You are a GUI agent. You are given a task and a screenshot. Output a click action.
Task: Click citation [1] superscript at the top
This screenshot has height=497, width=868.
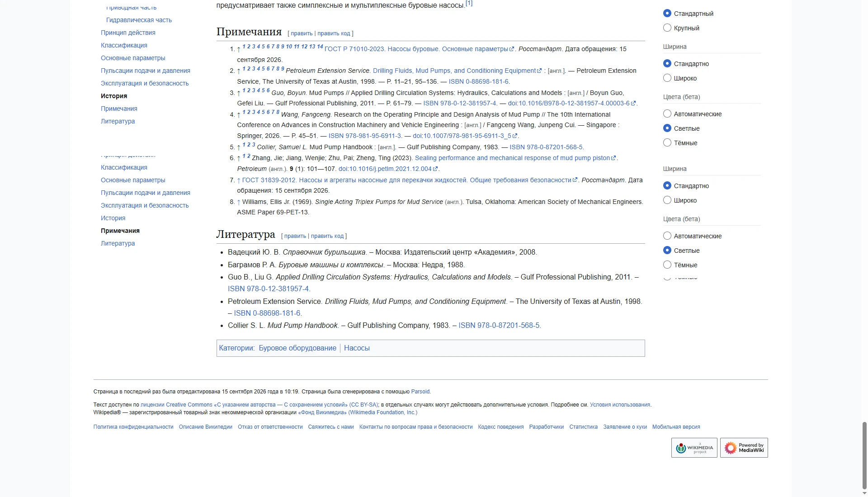[x=469, y=3]
